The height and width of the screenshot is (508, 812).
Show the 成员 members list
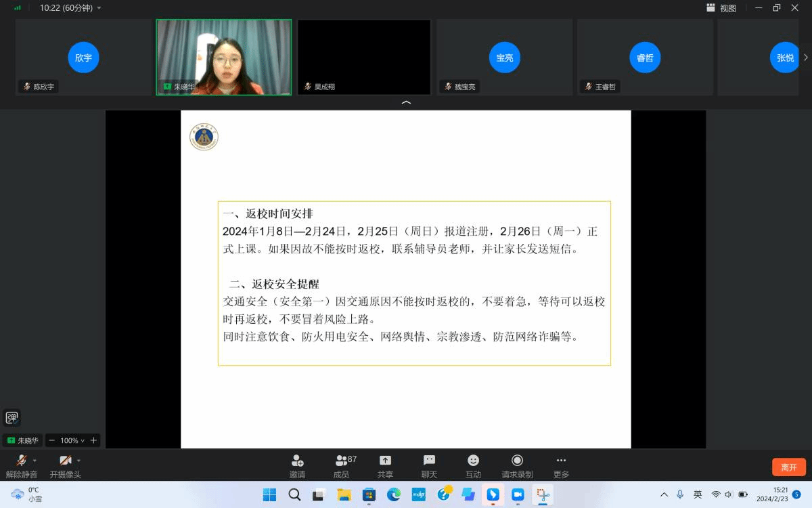click(x=342, y=466)
